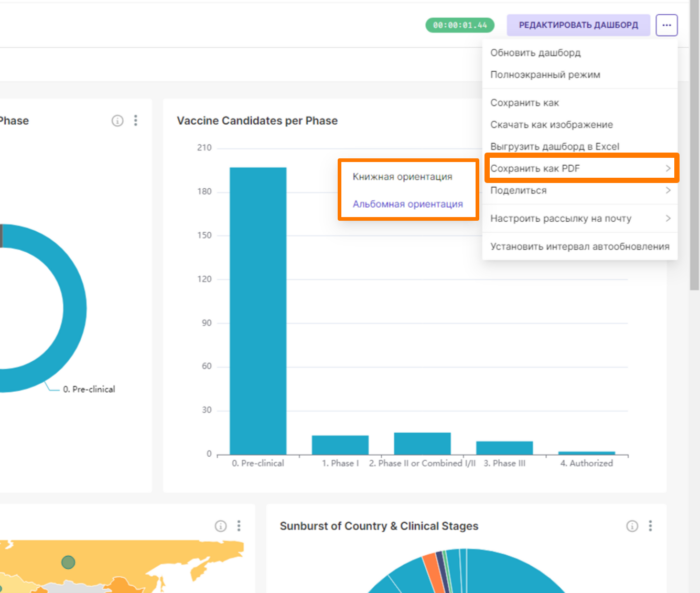
Task: Expand Поделиться submenu arrow
Action: [x=668, y=190]
